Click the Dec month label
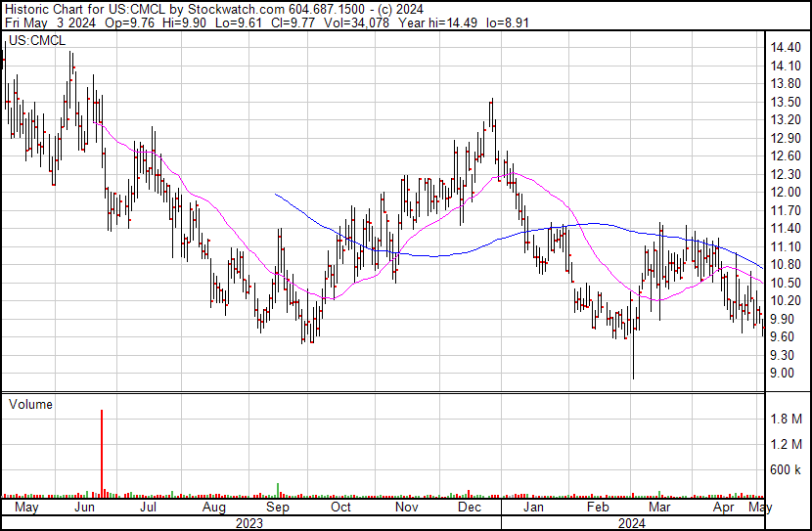This screenshot has height=531, width=812. pos(470,508)
